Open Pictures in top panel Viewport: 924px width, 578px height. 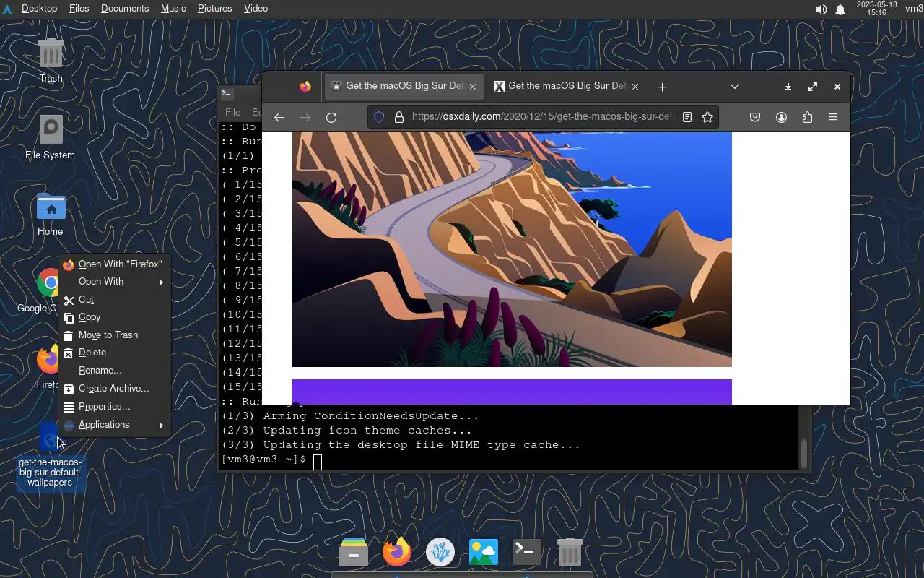(214, 9)
